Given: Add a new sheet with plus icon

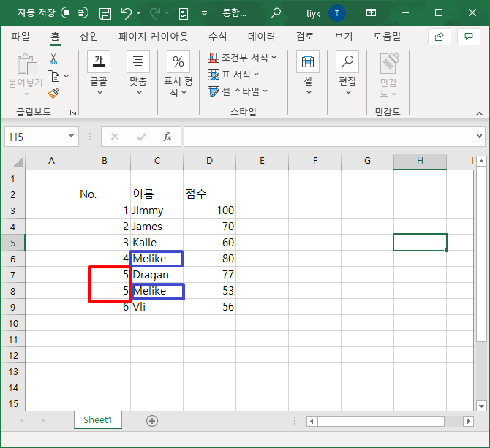Looking at the screenshot, I should point(152,421).
